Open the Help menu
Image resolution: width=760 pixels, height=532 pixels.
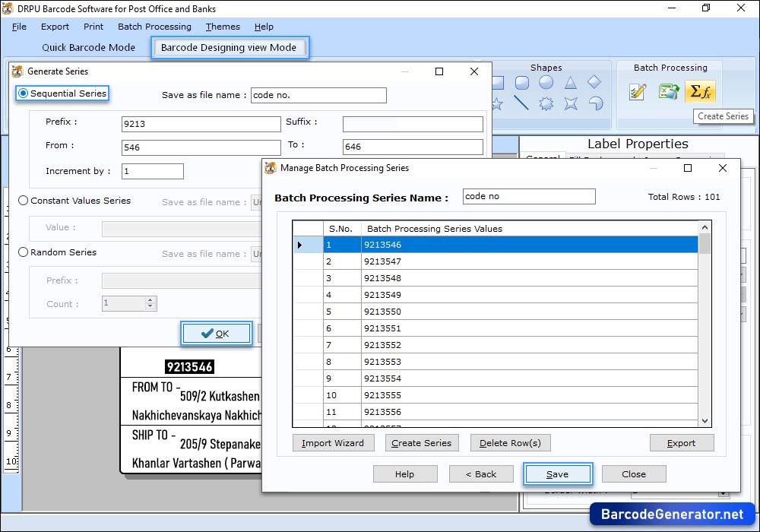[x=264, y=27]
